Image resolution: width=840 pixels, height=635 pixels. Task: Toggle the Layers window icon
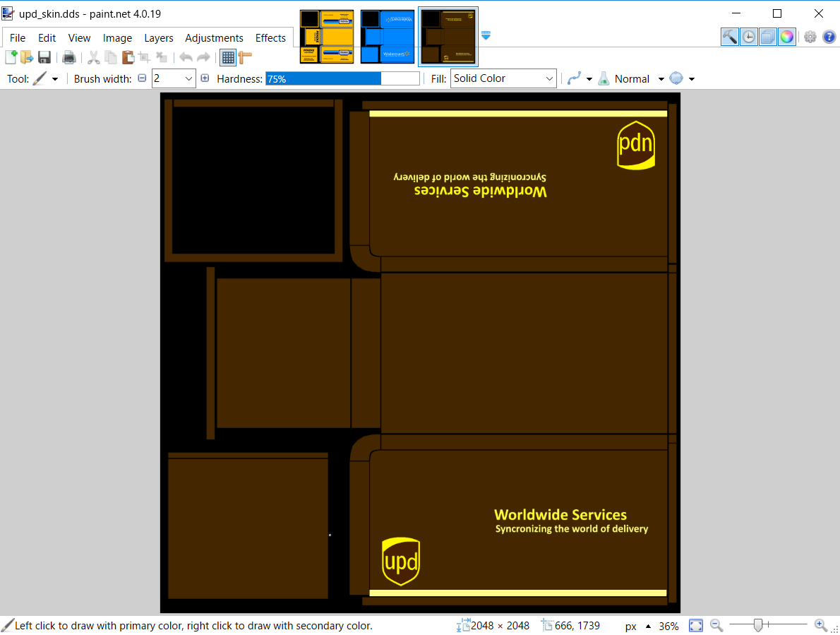pos(768,37)
